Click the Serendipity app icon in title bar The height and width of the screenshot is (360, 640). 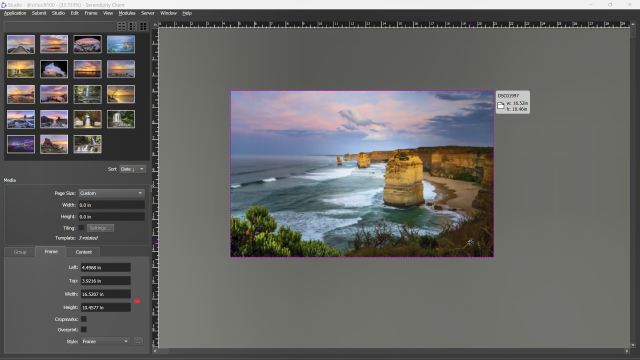(x=4, y=4)
